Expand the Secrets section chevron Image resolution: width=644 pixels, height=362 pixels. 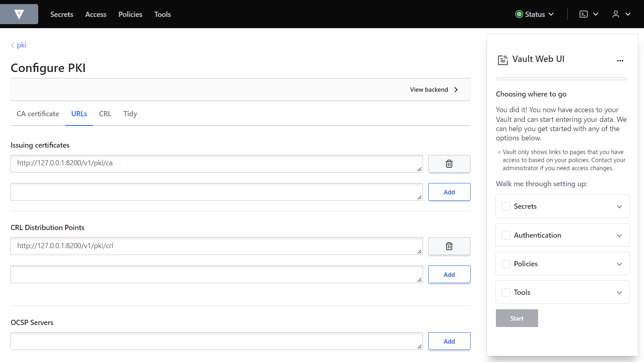pos(619,206)
